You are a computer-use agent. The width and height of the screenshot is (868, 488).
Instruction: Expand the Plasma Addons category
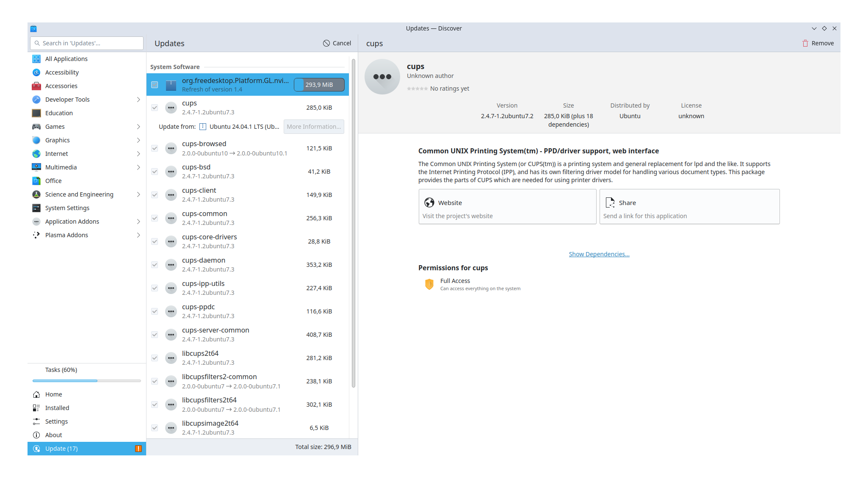coord(138,235)
